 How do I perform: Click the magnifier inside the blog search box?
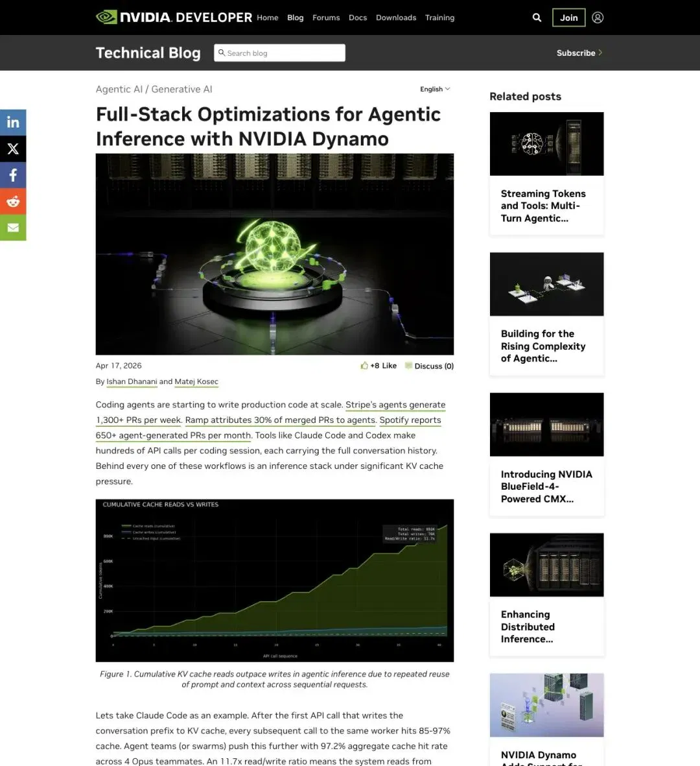click(x=222, y=53)
